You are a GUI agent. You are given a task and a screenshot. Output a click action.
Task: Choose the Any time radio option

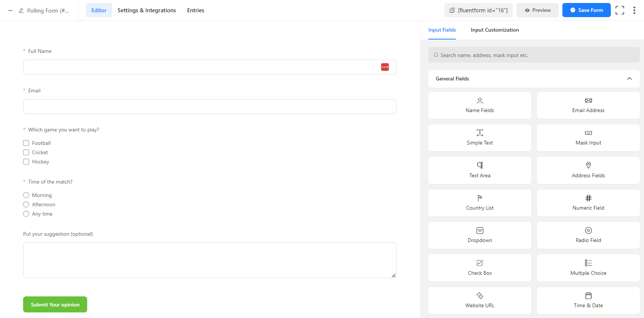point(26,214)
